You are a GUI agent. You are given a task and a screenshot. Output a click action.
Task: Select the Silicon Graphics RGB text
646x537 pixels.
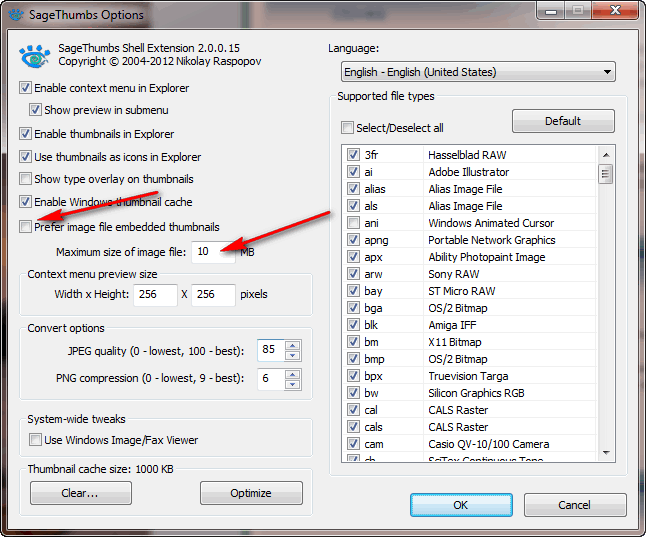476,393
